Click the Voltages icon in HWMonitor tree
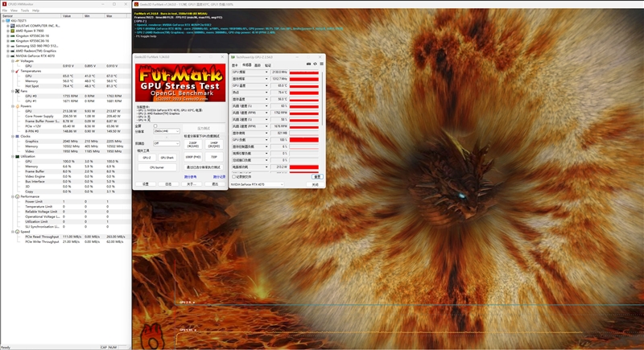The width and height of the screenshot is (644, 350). [17, 60]
